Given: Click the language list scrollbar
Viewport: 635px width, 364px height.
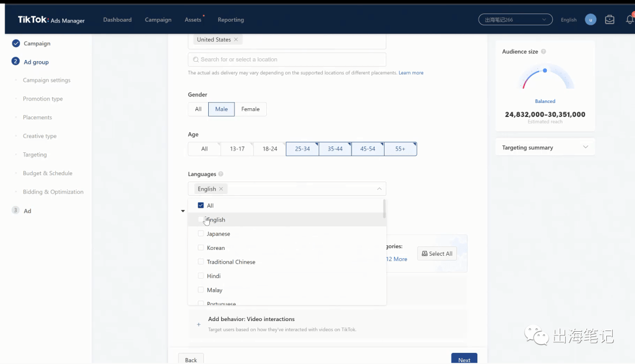Looking at the screenshot, I should (384, 209).
